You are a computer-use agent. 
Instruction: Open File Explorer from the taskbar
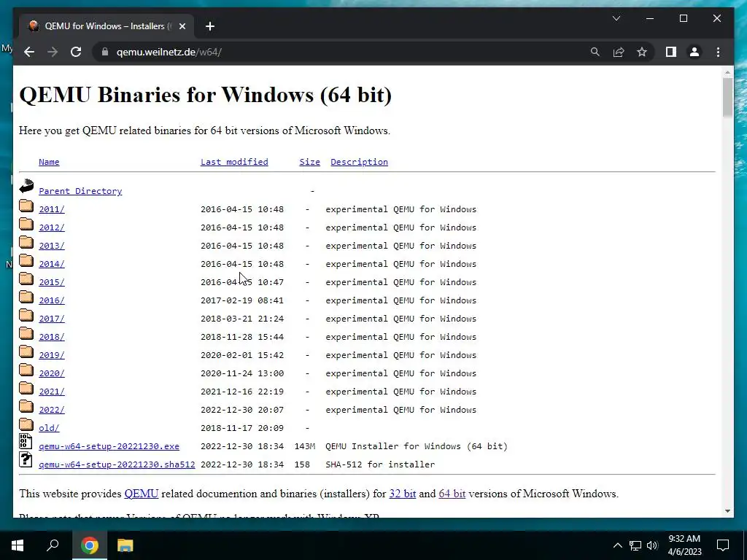tap(125, 545)
